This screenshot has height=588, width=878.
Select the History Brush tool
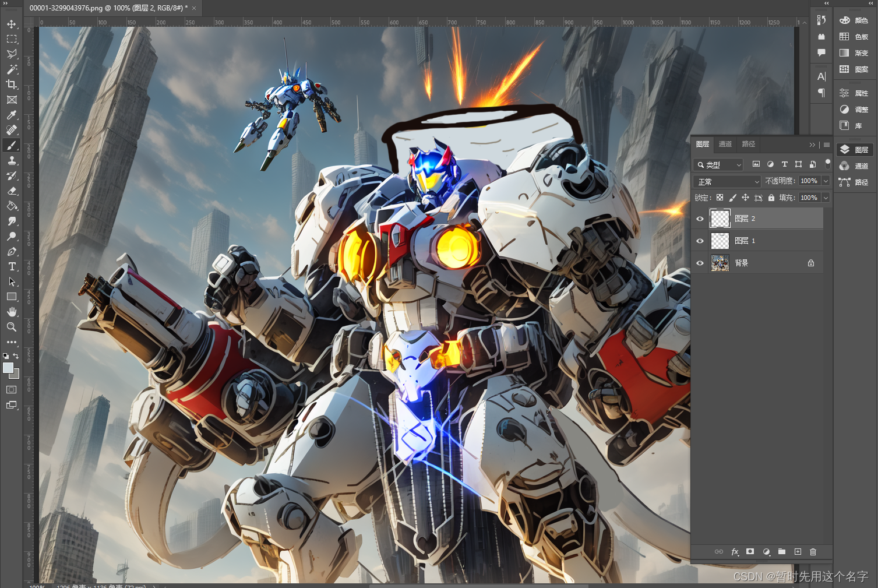point(12,175)
